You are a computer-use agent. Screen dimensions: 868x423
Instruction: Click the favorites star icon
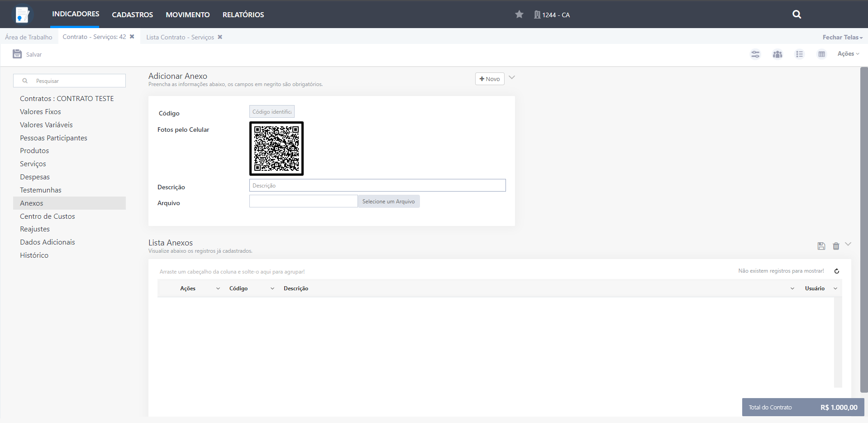pos(519,14)
